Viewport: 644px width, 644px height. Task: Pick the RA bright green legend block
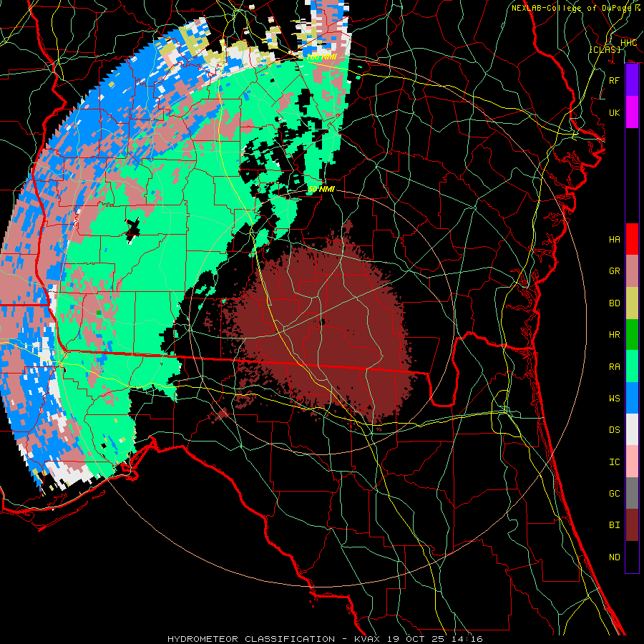[x=632, y=366]
